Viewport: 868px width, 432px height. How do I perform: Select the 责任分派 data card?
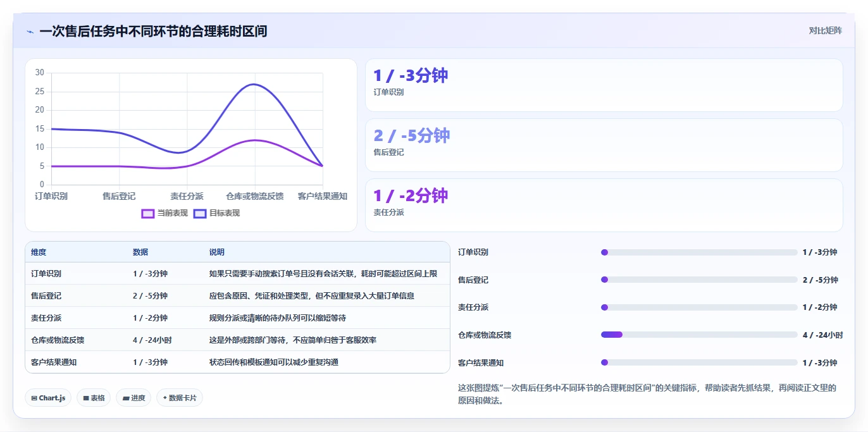604,206
